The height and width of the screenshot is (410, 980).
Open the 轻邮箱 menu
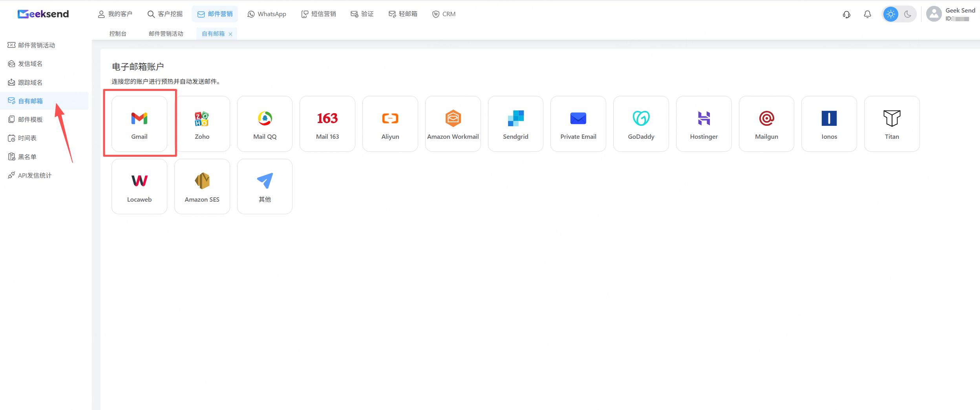point(403,14)
